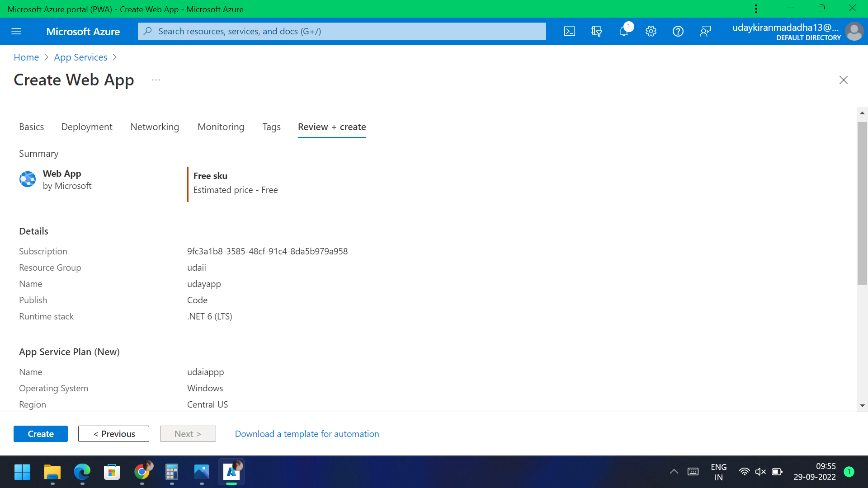Open Directories and subscriptions filter icon

click(597, 31)
